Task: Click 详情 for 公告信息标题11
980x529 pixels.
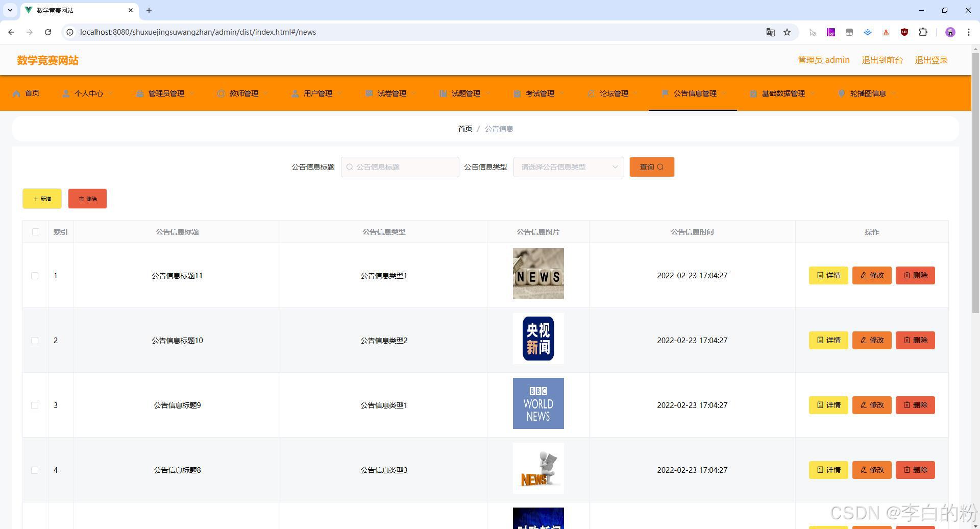Action: 828,275
